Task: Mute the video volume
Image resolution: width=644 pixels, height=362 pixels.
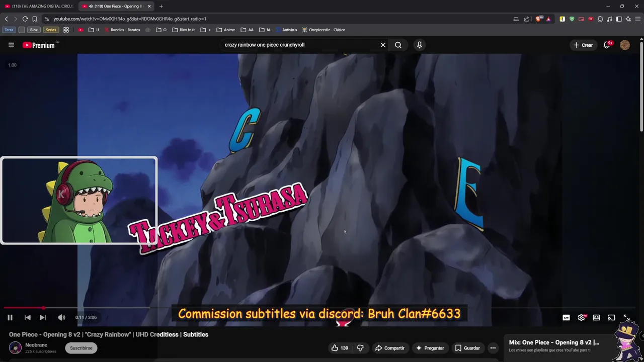Action: click(61, 317)
